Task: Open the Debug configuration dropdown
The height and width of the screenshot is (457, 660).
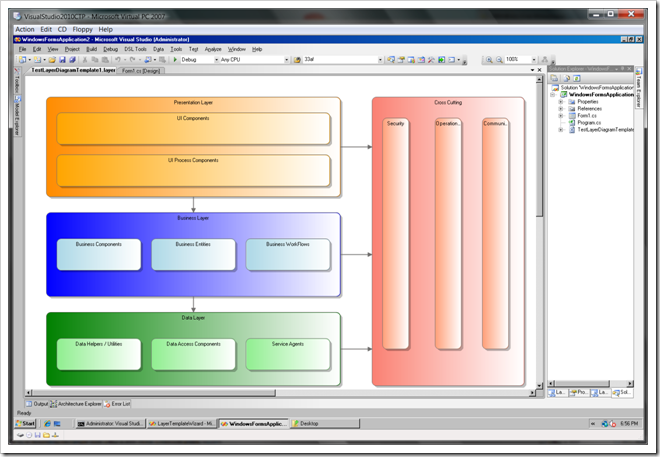Action: (216, 60)
